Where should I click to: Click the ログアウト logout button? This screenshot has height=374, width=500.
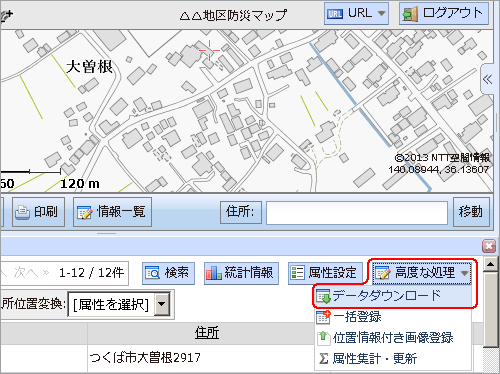tap(444, 14)
